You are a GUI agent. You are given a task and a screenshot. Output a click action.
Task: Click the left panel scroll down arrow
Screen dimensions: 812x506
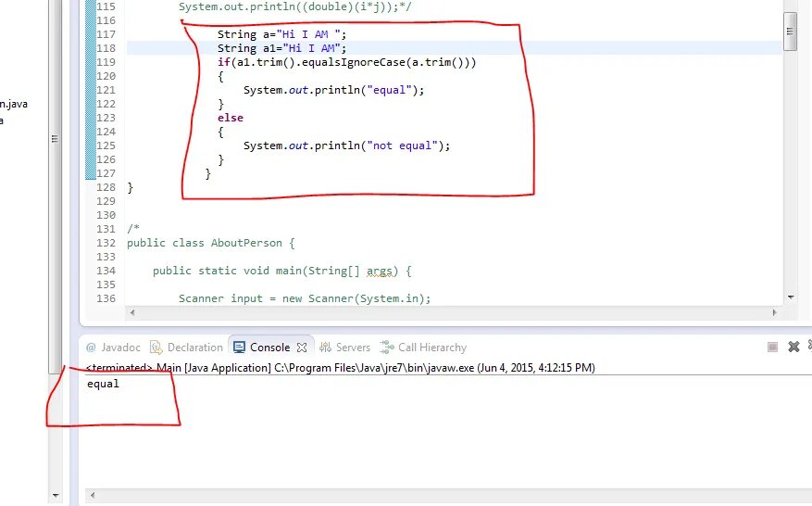[x=56, y=496]
